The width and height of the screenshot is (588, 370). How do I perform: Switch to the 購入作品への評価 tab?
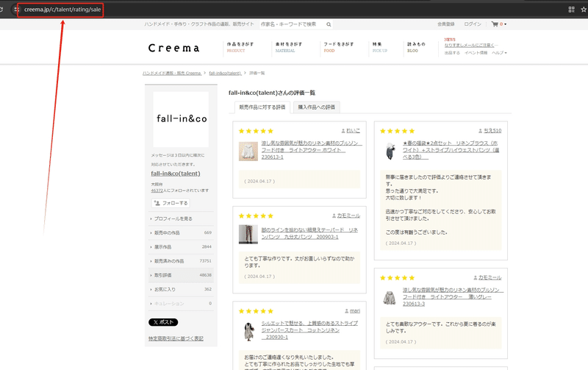coord(317,107)
